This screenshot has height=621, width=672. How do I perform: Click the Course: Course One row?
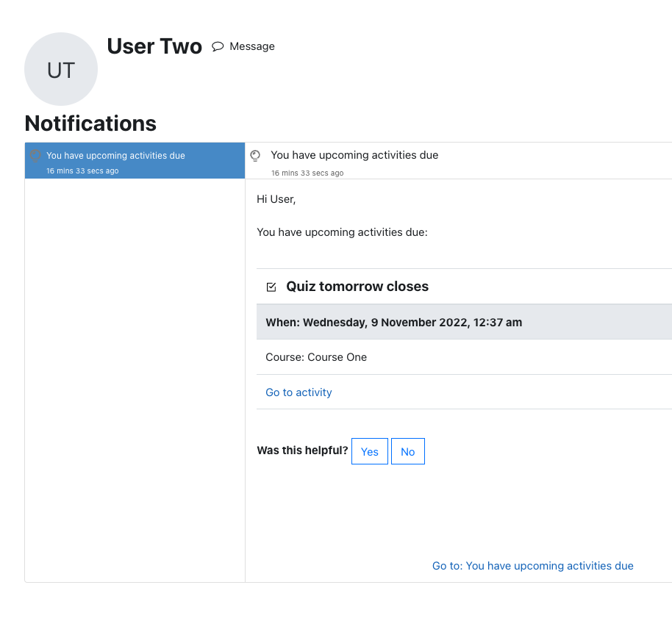click(464, 357)
